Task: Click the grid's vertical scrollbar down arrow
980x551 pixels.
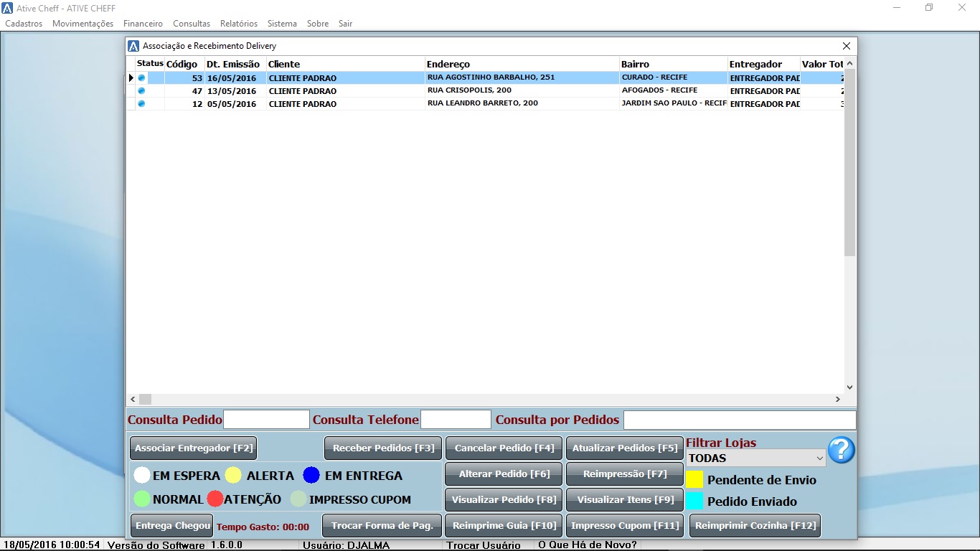Action: [849, 387]
